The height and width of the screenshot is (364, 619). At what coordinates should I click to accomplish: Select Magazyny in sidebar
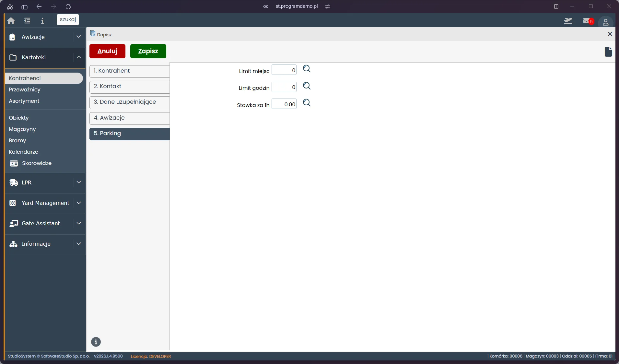(x=22, y=129)
